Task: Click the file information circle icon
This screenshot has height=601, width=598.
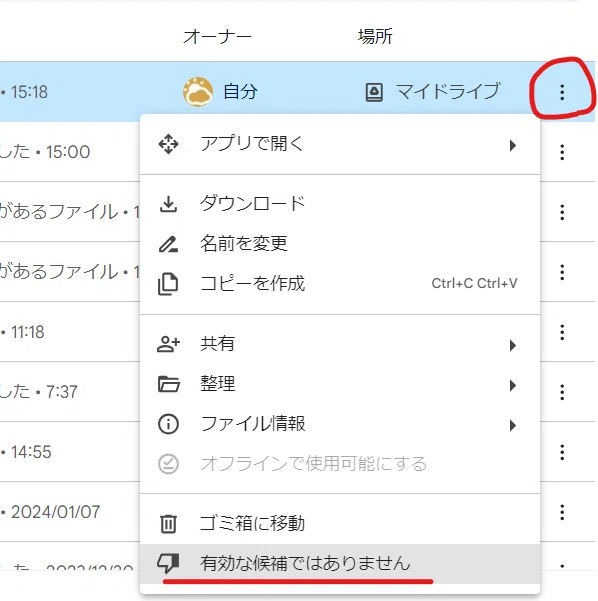Action: coord(168,424)
